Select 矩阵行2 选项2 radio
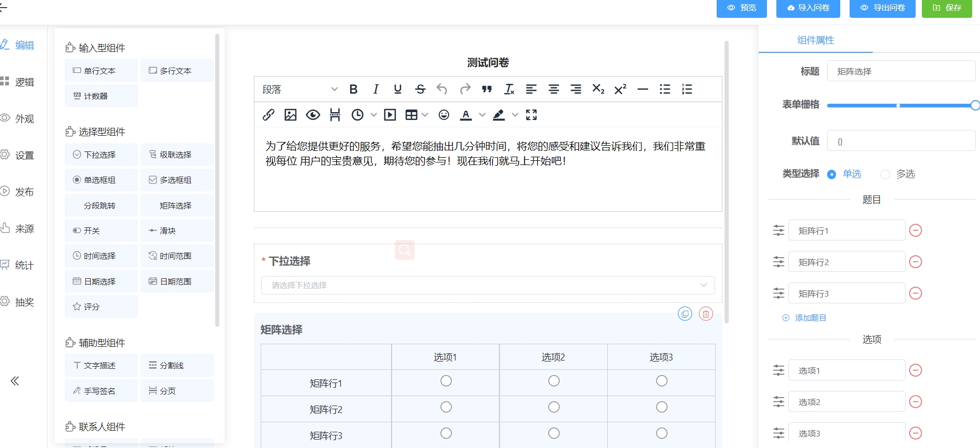This screenshot has width=980, height=448. [x=554, y=407]
